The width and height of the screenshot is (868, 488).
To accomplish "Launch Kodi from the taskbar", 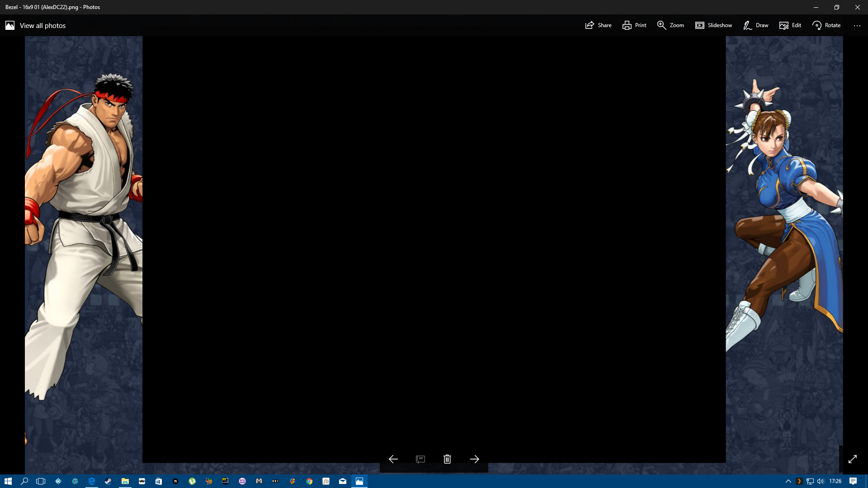I will point(58,481).
